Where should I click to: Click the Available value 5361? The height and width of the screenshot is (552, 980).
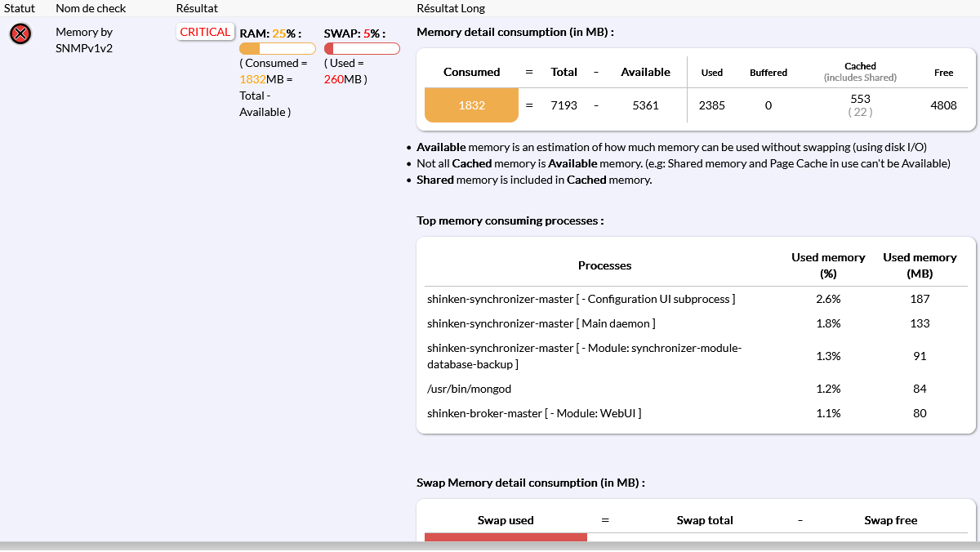point(645,105)
